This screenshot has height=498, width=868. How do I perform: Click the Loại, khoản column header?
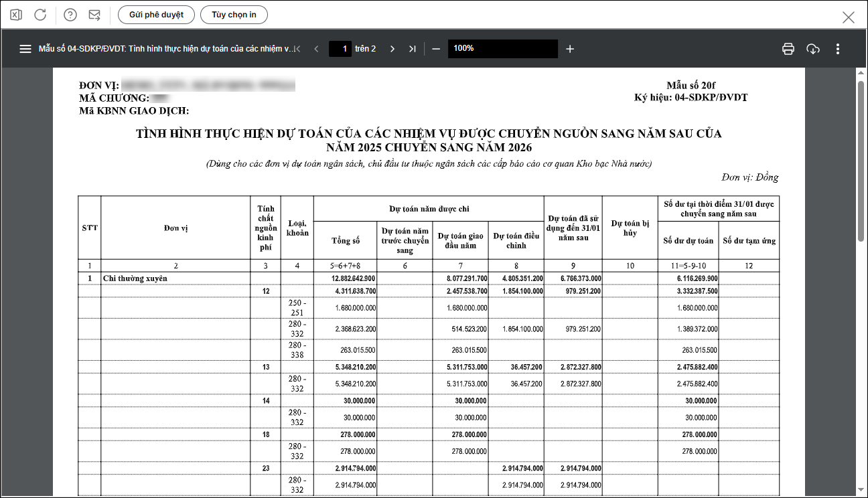[297, 228]
